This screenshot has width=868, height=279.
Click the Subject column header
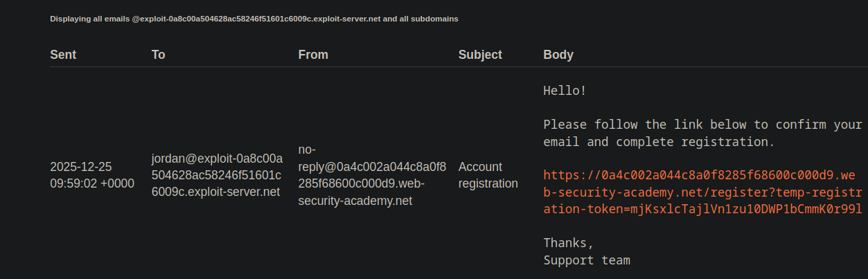point(480,55)
